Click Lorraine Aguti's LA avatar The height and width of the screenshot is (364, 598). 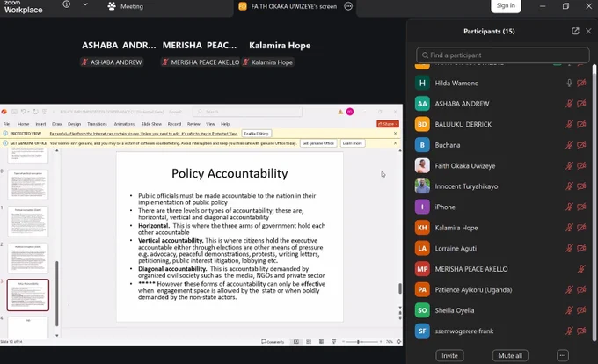click(x=422, y=248)
